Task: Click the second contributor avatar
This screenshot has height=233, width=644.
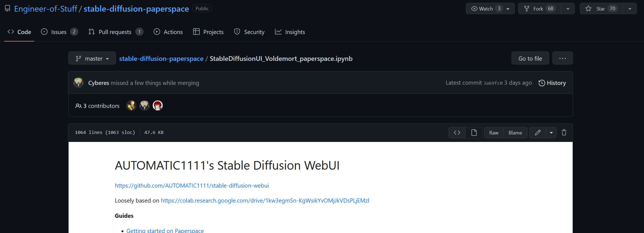Action: pyautogui.click(x=144, y=105)
